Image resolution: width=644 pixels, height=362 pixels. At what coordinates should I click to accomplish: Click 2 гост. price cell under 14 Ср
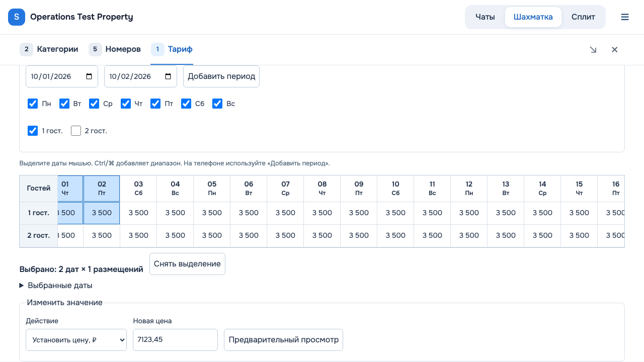pyautogui.click(x=542, y=236)
